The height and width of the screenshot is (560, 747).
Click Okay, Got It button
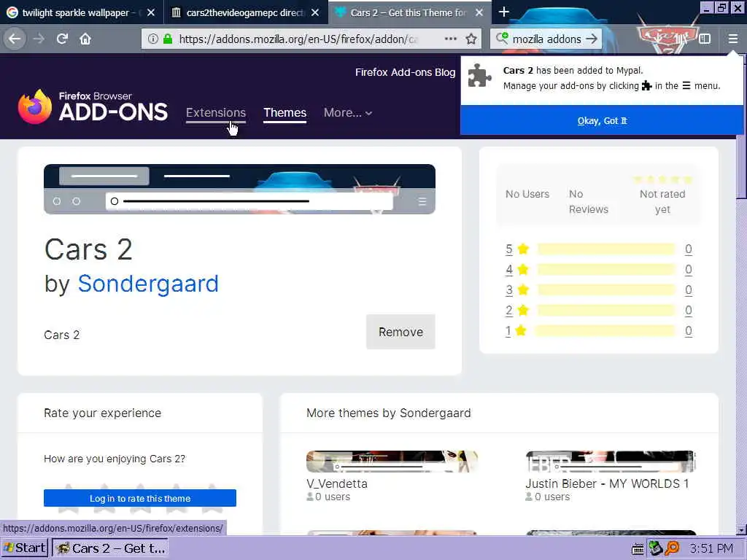click(602, 120)
